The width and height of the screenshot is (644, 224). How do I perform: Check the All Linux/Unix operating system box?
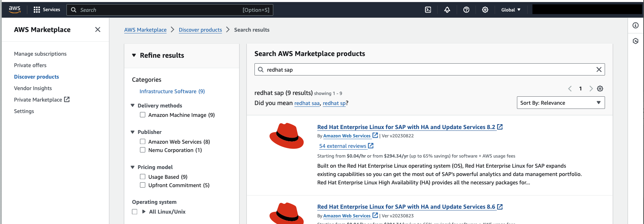[x=135, y=211]
